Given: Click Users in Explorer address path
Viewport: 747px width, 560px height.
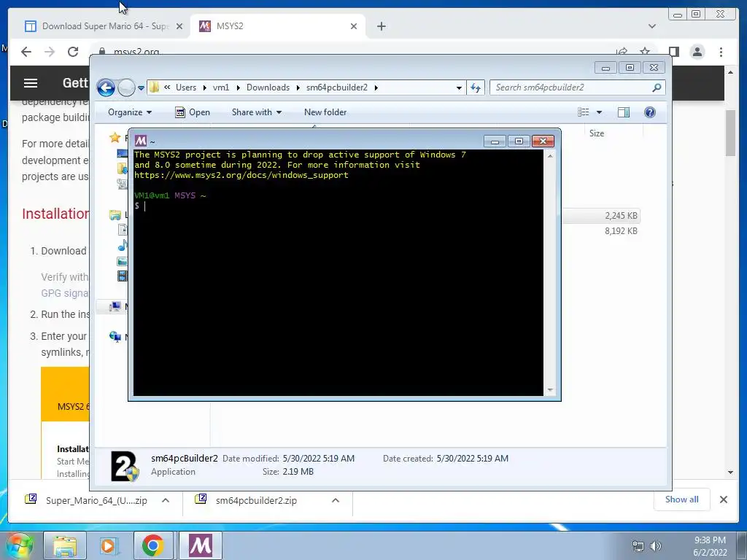Looking at the screenshot, I should [x=186, y=87].
